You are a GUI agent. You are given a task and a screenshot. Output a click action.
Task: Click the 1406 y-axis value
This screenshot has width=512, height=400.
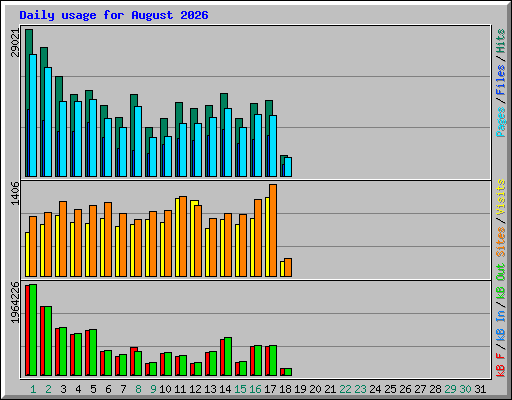click(16, 193)
